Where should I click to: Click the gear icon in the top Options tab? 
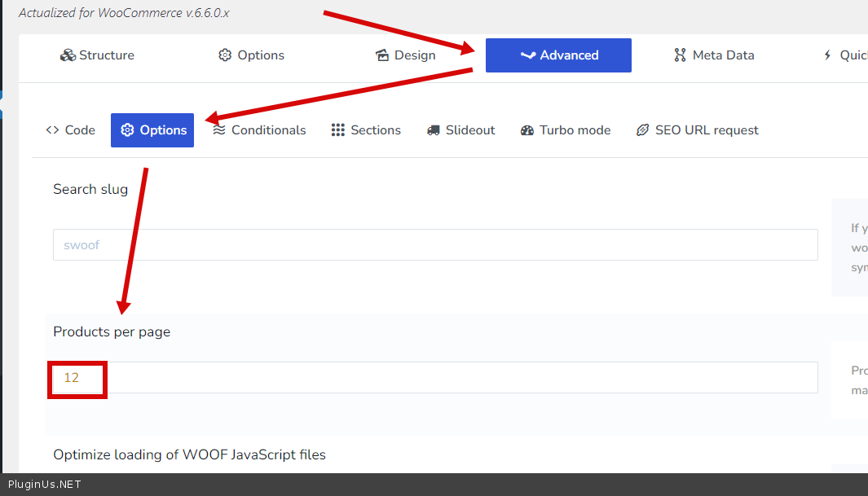pos(225,55)
